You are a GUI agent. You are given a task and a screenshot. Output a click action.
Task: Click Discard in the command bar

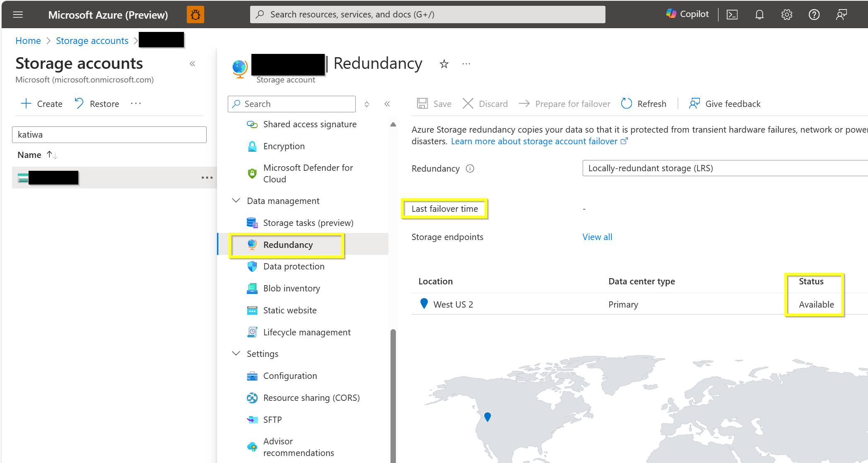click(485, 104)
